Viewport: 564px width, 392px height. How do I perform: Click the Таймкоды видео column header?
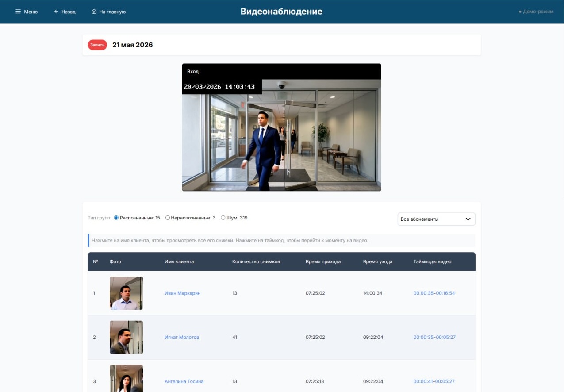click(x=432, y=261)
